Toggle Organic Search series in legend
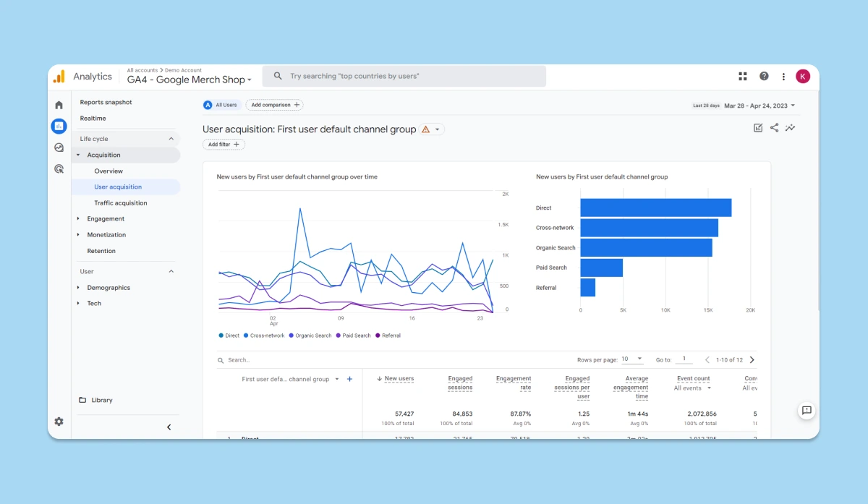 [310, 336]
